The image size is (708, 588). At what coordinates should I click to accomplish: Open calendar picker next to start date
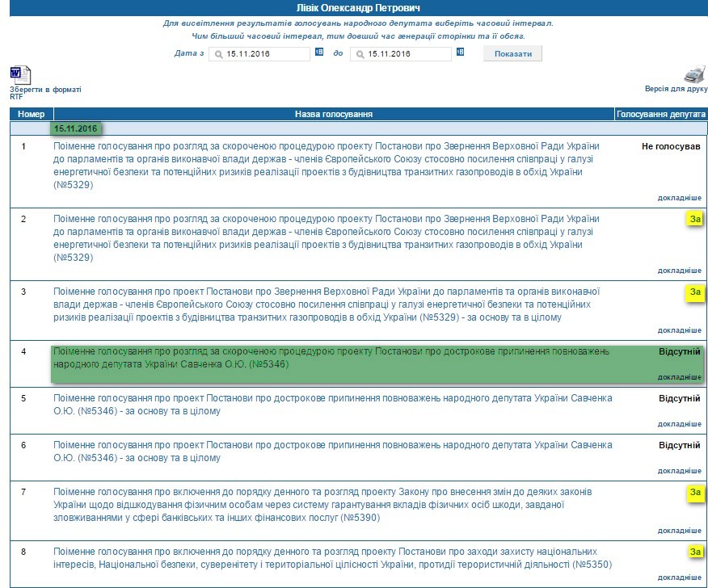coord(319,52)
